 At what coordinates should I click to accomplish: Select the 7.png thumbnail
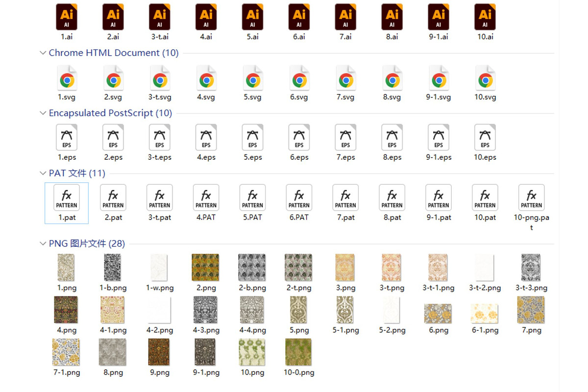(531, 310)
